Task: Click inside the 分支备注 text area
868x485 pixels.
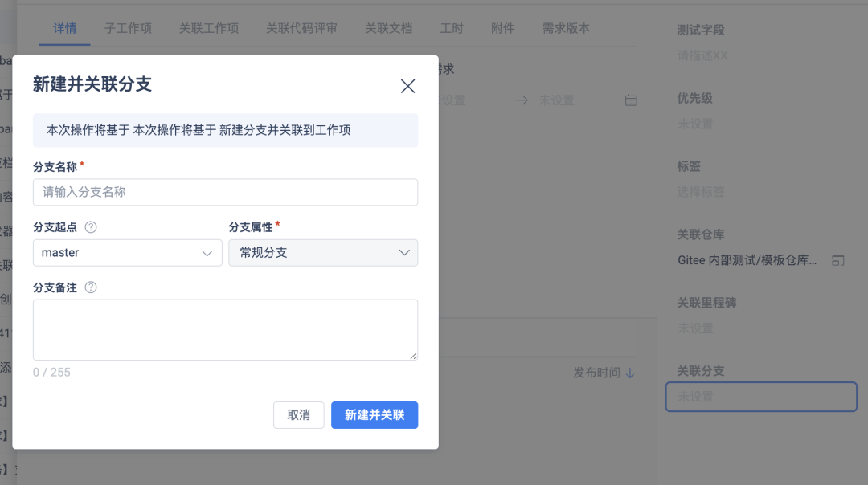Action: (x=225, y=330)
